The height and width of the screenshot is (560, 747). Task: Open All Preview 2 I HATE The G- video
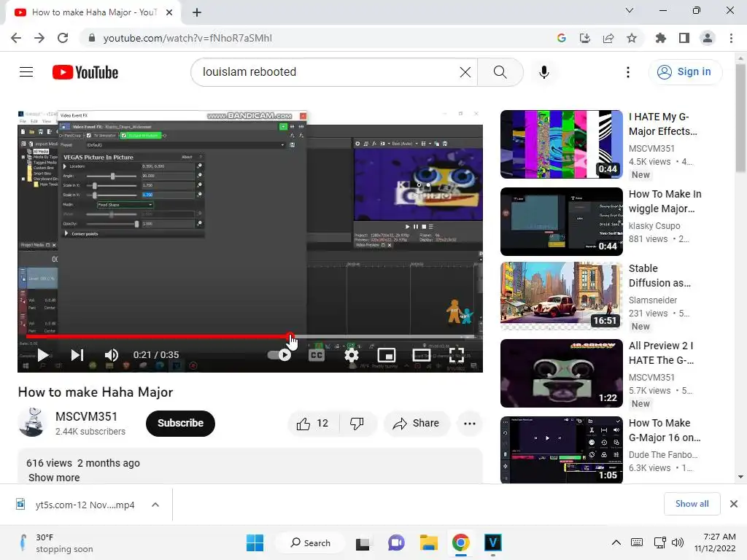[561, 373]
